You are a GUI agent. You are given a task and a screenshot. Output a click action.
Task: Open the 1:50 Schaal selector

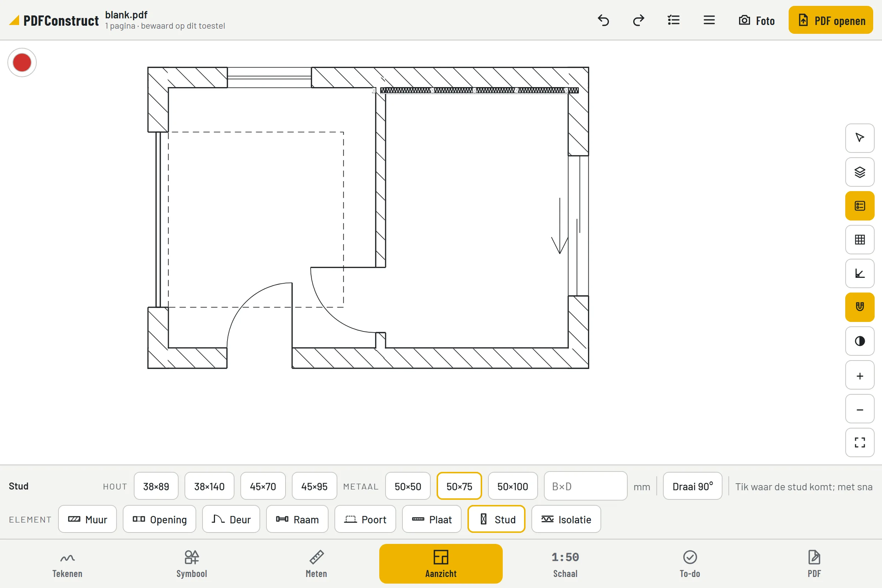point(565,564)
